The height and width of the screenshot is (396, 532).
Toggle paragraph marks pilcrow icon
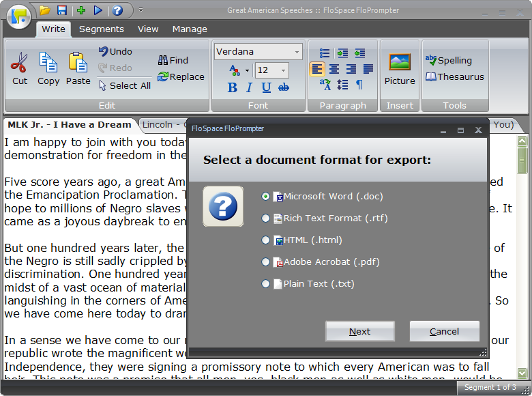359,85
